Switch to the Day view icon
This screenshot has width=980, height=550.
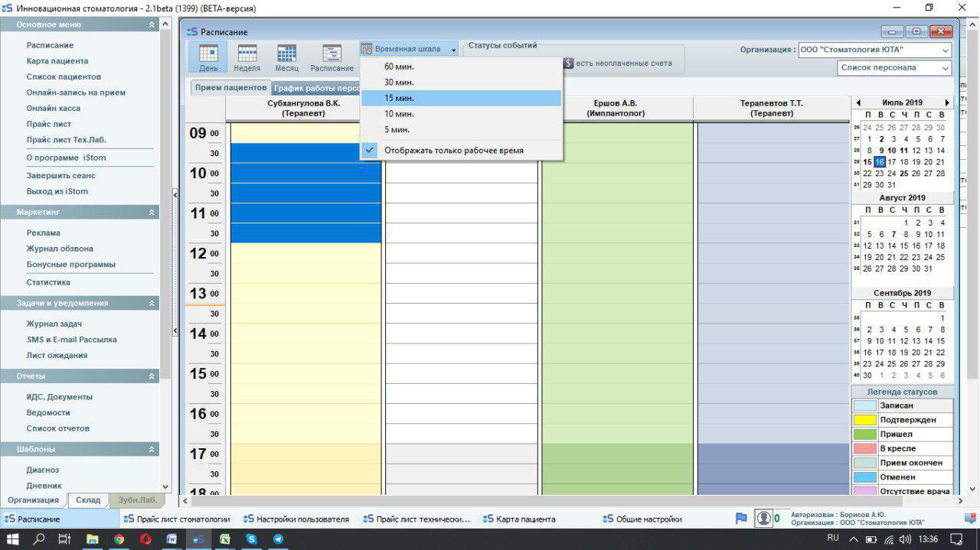pos(208,57)
